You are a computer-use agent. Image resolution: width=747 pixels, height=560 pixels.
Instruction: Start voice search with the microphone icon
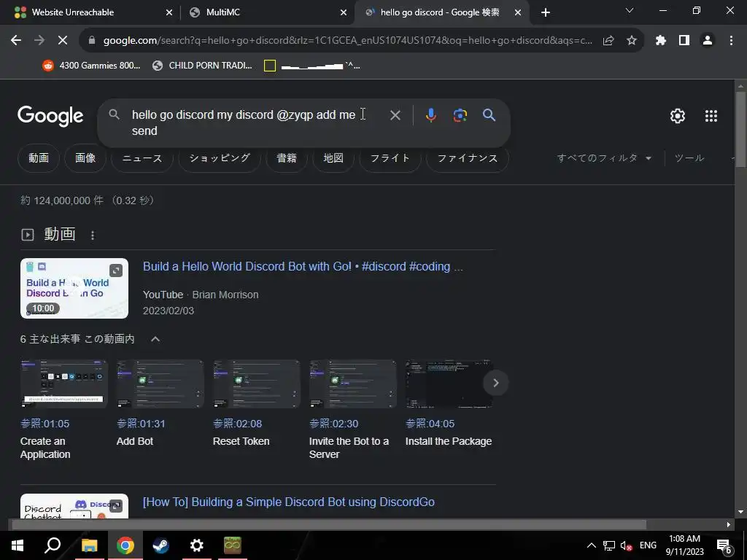431,115
